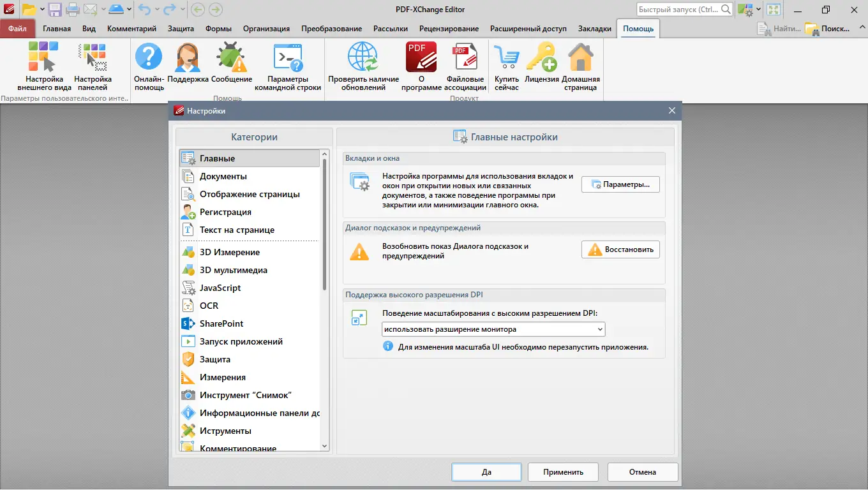Click the UI options icon beside quick launch

tap(745, 10)
